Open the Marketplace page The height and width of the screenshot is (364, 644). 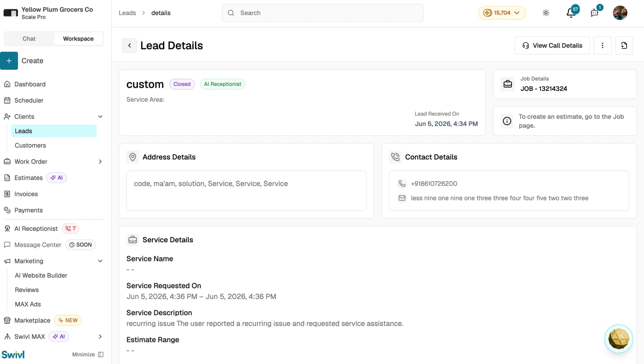[32, 320]
